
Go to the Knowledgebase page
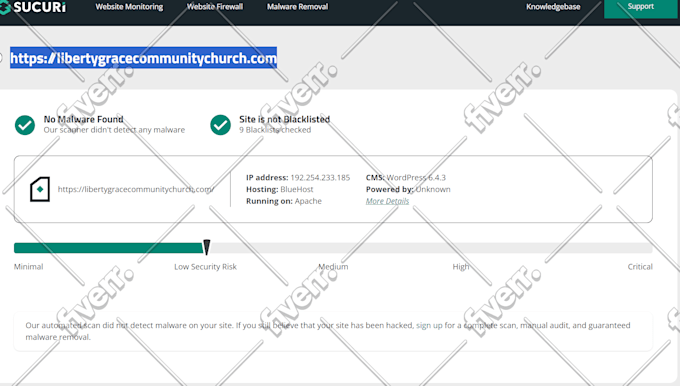click(553, 7)
